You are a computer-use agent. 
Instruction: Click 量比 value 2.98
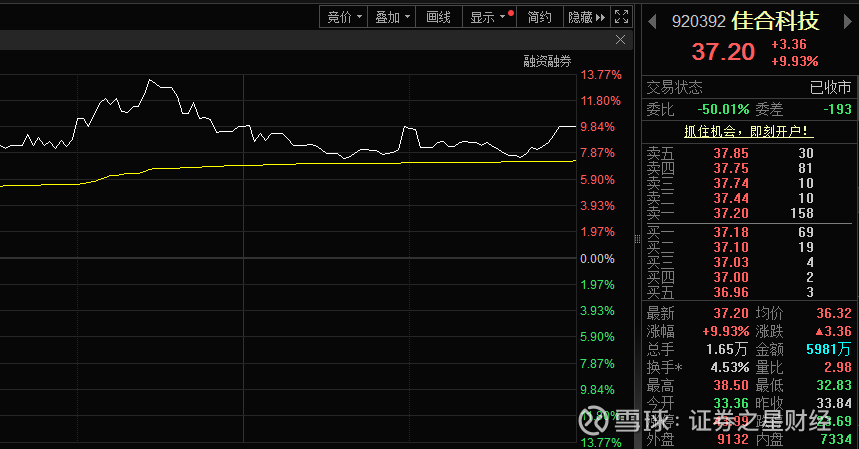(x=838, y=367)
